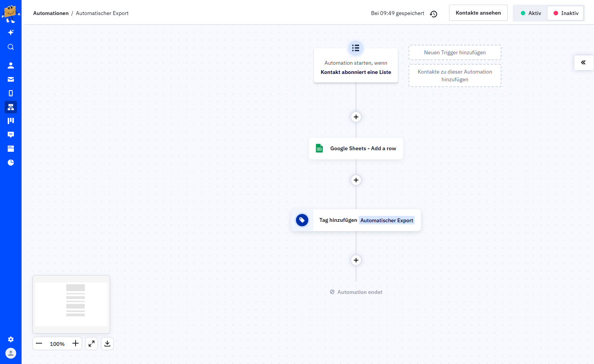Click the tag icon on Tag hinzufügen step
Screen dimensions: 594x364
[x=302, y=220]
